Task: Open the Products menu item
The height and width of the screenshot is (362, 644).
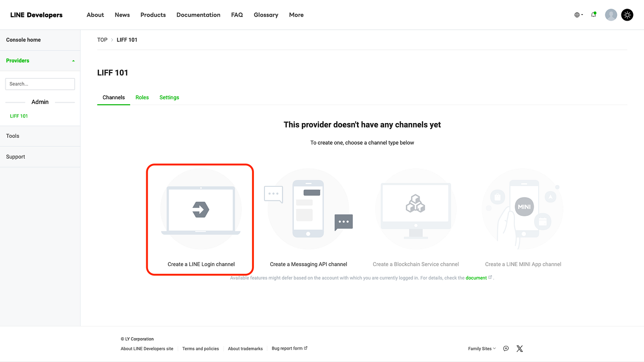Action: pos(153,15)
